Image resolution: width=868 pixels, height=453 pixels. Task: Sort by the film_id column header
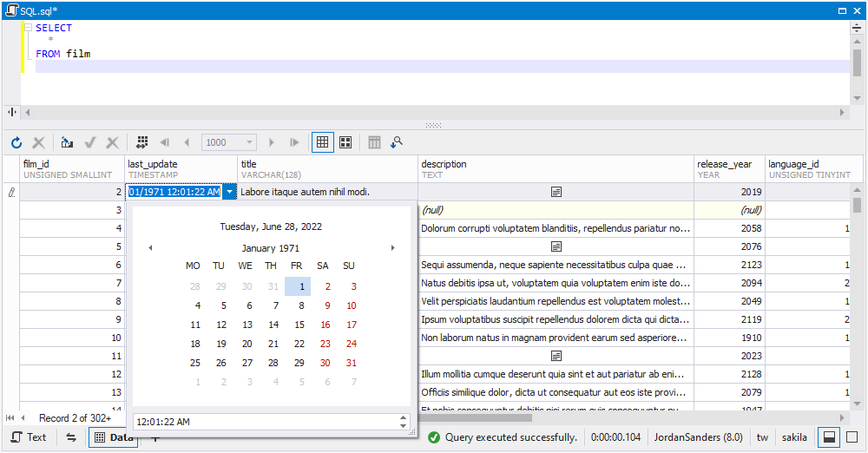[x=72, y=169]
